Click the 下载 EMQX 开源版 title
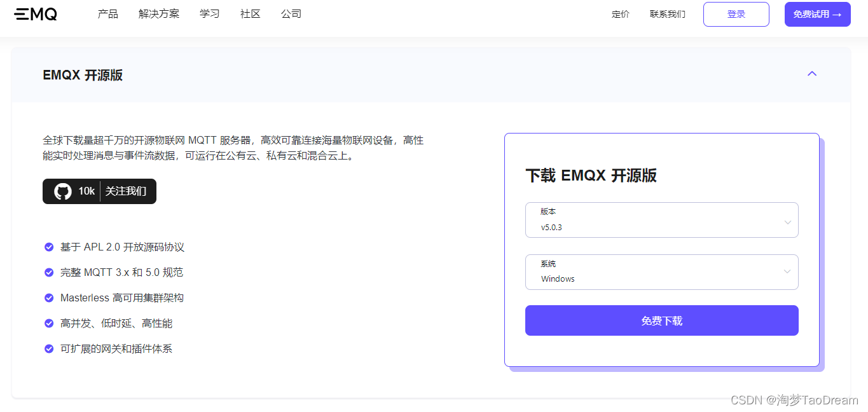 tap(591, 176)
